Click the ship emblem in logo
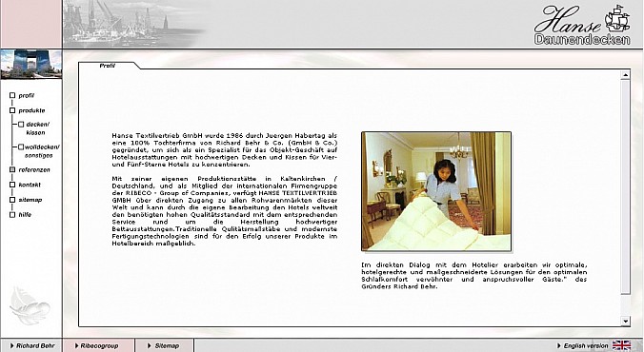Screen dimensions: 644x352 click(617, 18)
